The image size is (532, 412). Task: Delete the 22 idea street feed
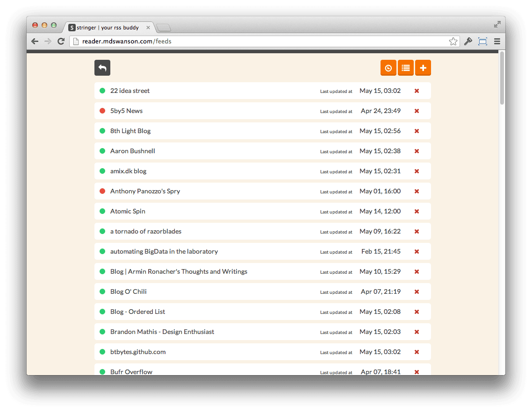click(x=417, y=91)
